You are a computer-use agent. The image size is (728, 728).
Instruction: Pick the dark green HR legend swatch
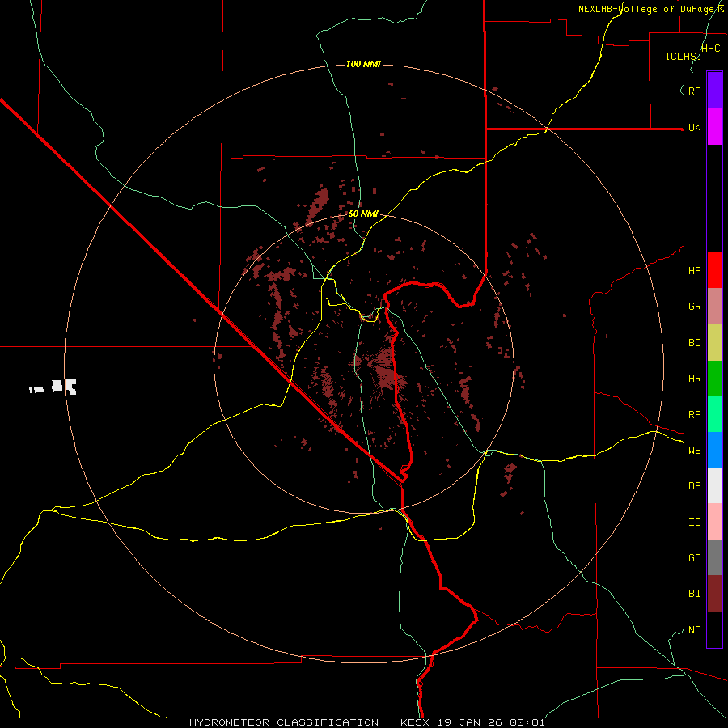(714, 379)
